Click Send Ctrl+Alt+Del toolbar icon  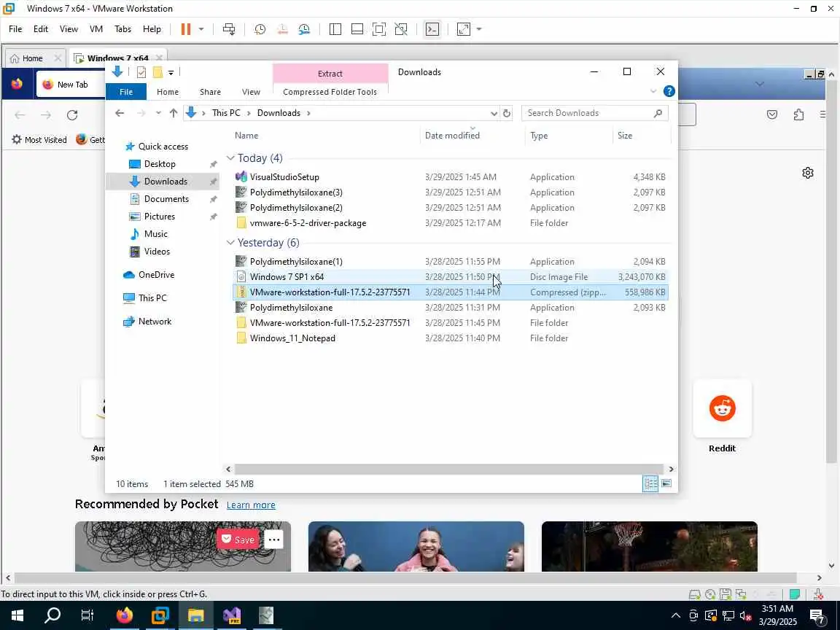(229, 29)
